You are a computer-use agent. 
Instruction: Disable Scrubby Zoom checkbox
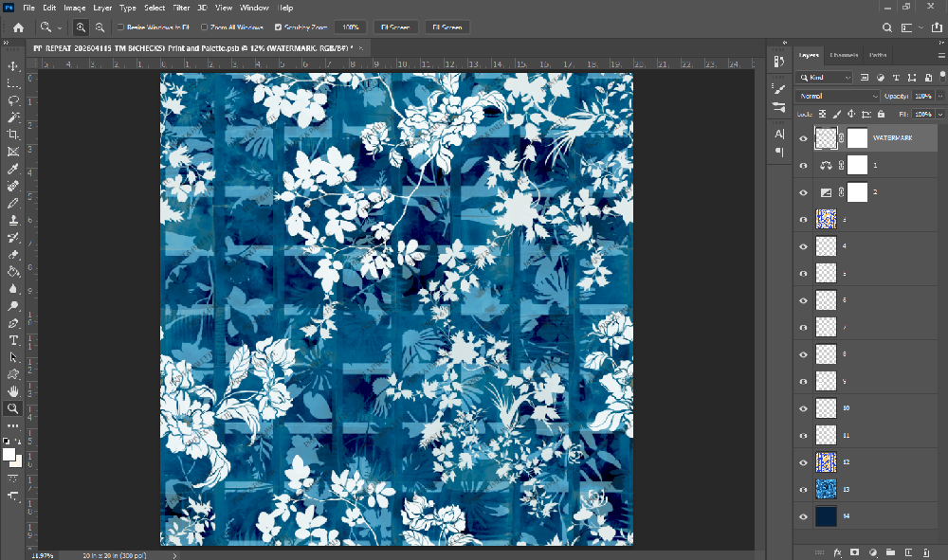pos(278,27)
